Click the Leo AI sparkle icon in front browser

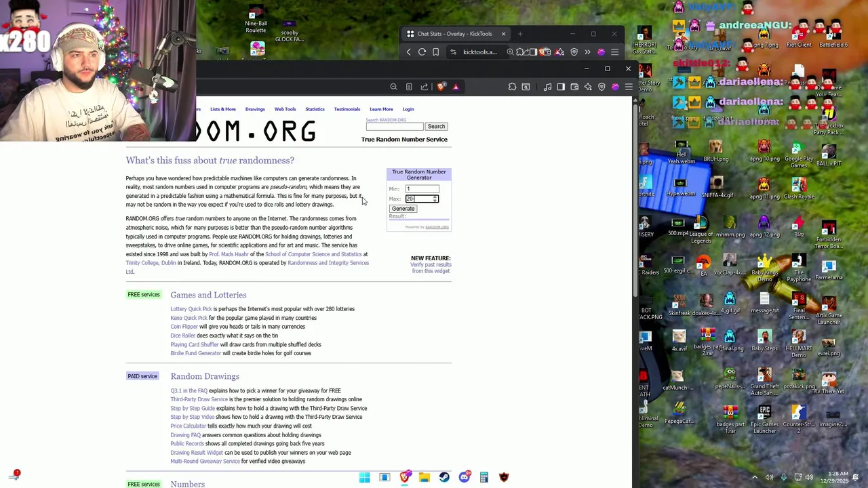[588, 87]
